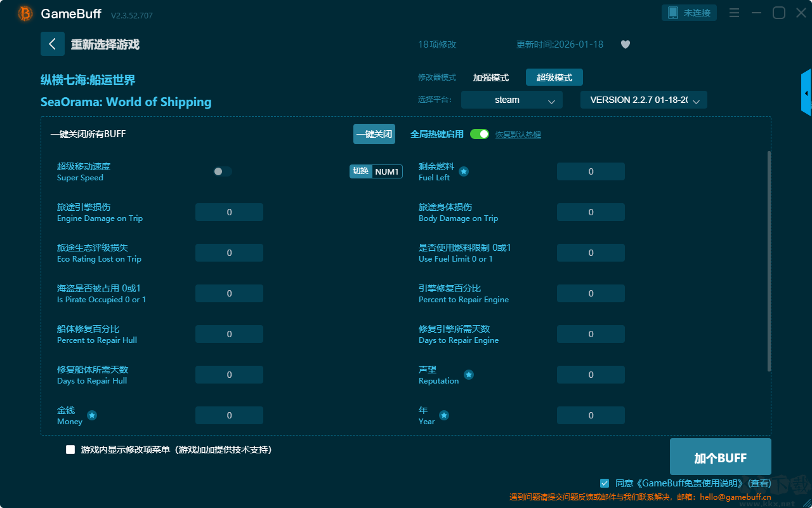Viewport: 812px width, 508px height.
Task: Open the hamburger menu icon
Action: coord(734,13)
